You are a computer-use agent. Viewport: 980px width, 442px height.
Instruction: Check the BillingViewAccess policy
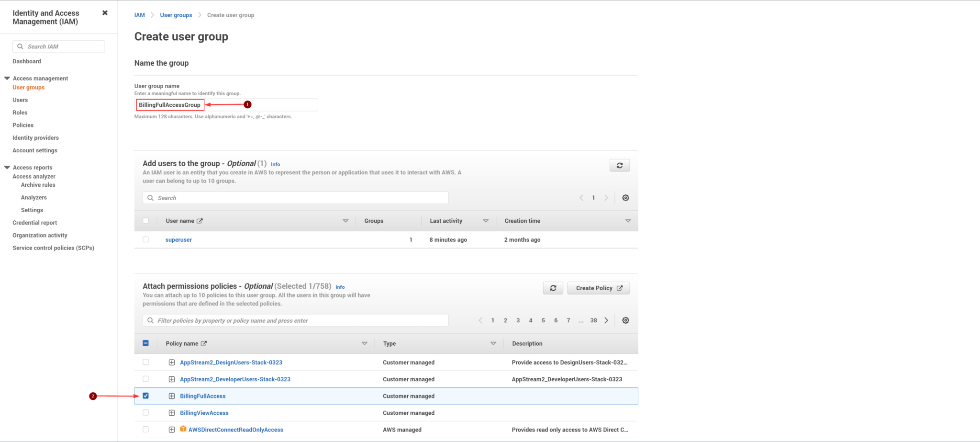pyautogui.click(x=146, y=412)
